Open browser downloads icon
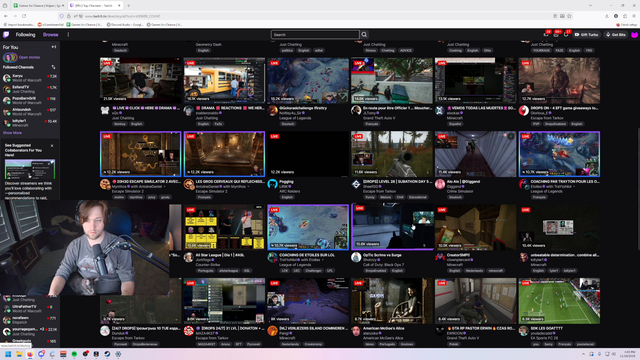Viewport: 640px width, 360px height. tap(607, 16)
